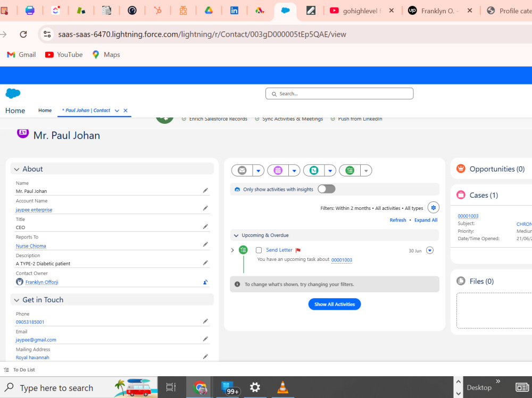
Task: Edit the Description pencil icon
Action: point(205,262)
